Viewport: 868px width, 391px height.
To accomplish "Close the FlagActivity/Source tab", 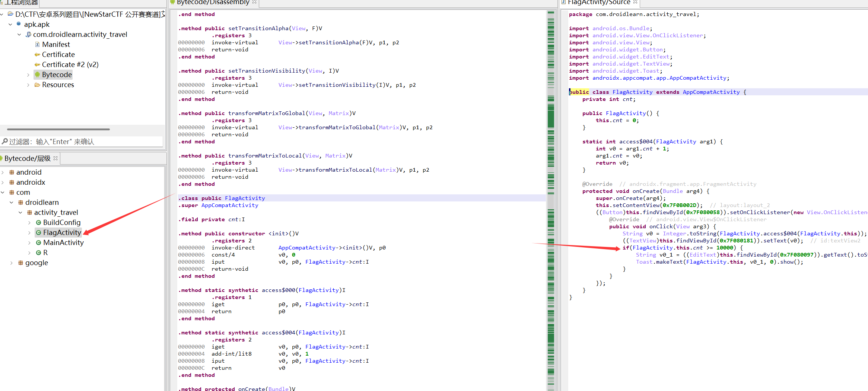I will (x=635, y=2).
